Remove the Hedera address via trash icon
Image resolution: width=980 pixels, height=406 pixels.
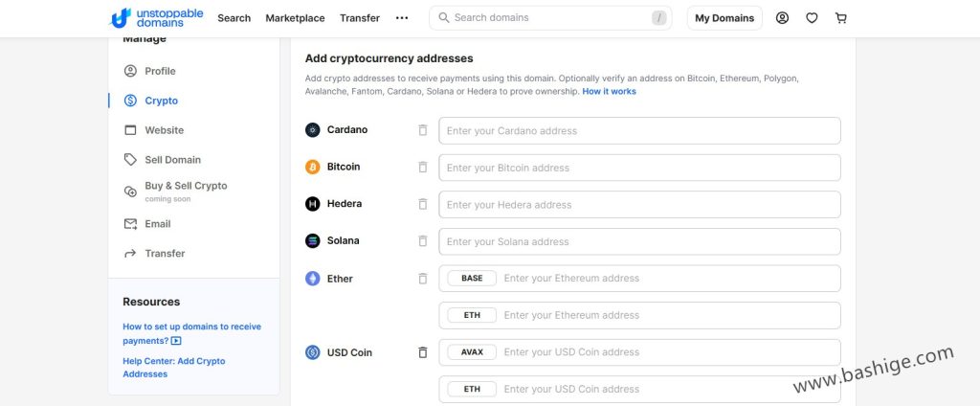[422, 204]
